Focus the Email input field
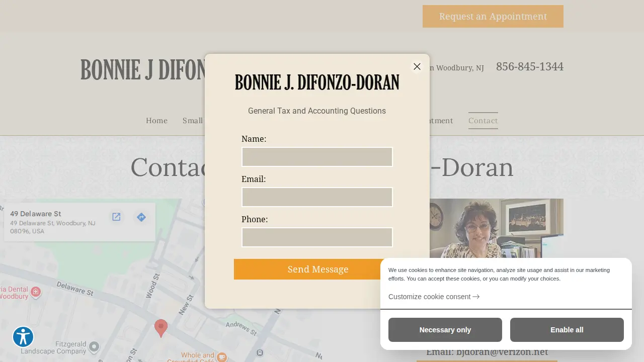 (317, 197)
